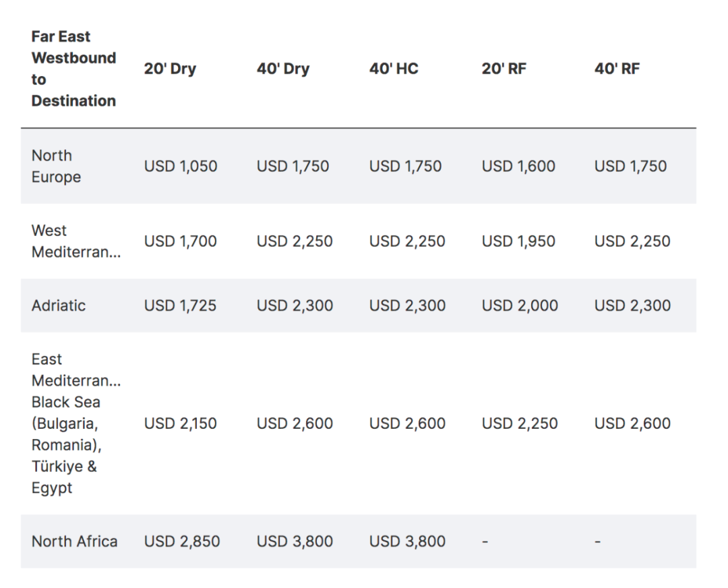The image size is (728, 588).
Task: Select North Europe 20' RF rate USD 1,600
Action: [518, 167]
